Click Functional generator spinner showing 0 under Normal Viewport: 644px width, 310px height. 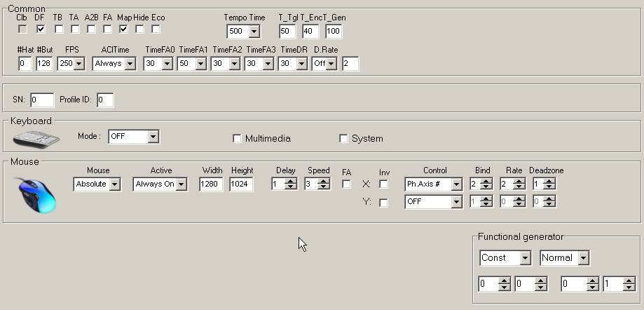[580, 284]
